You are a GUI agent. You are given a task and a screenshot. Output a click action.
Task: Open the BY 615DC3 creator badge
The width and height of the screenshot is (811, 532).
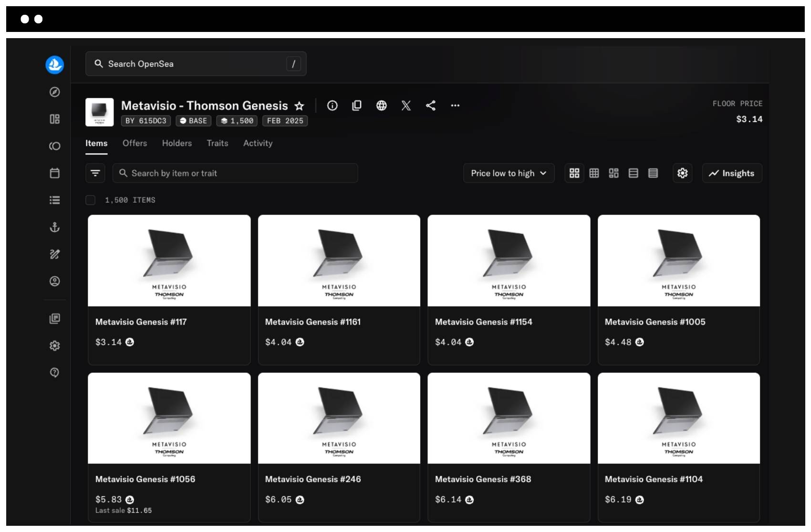click(x=146, y=121)
